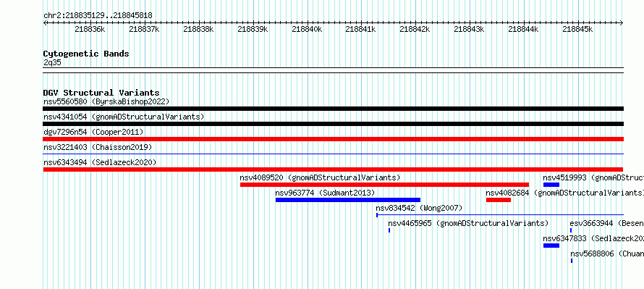Open the nsv5560580 (ByrskaBishop2022) label
The image size is (644, 289).
[106, 101]
